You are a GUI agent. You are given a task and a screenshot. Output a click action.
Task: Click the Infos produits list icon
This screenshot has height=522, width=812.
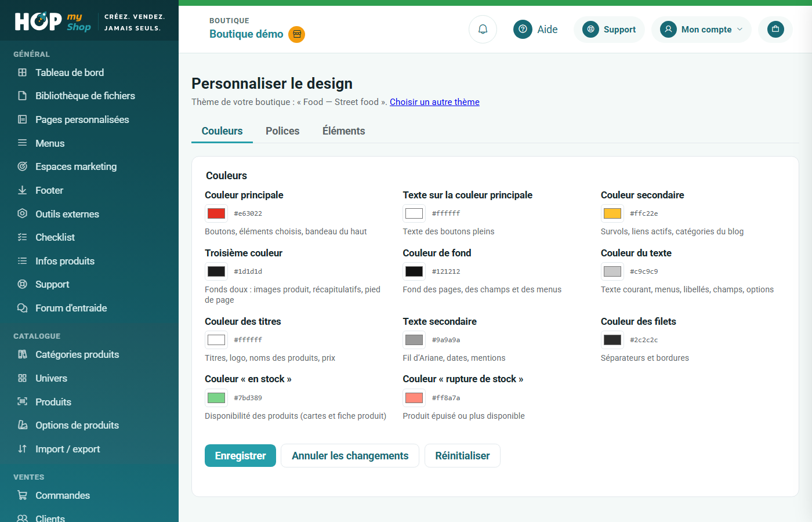point(23,261)
